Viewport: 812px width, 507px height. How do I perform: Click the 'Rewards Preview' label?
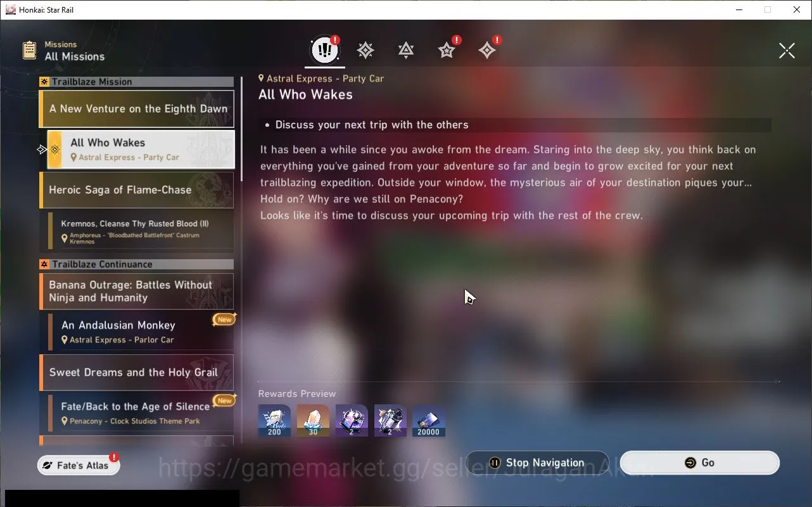(297, 394)
